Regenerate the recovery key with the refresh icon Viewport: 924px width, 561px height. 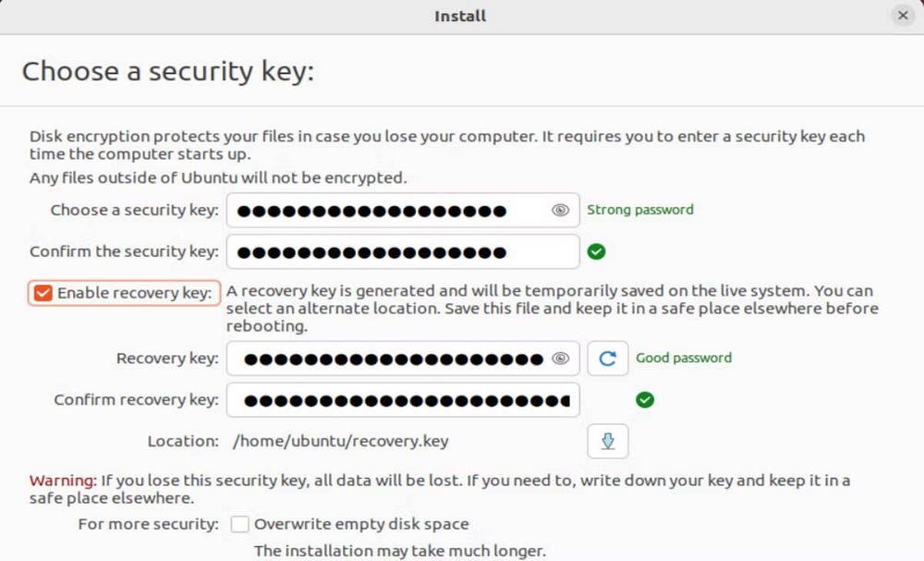tap(607, 358)
